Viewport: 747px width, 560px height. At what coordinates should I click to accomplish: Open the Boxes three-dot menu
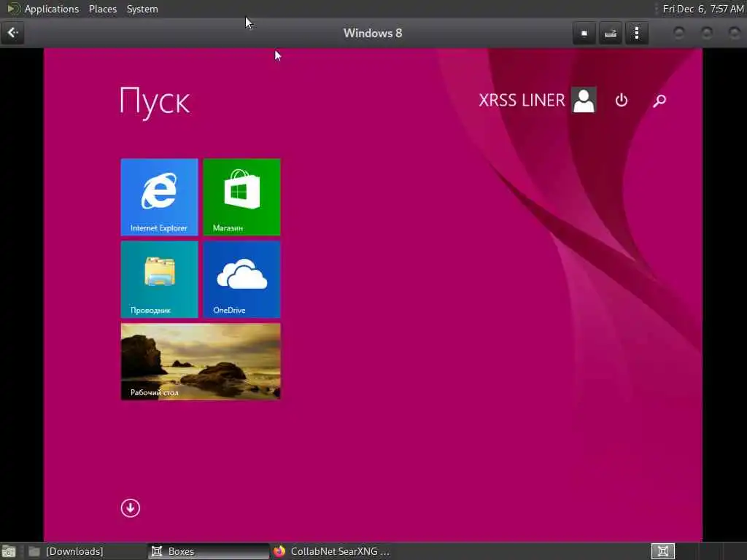tap(636, 34)
